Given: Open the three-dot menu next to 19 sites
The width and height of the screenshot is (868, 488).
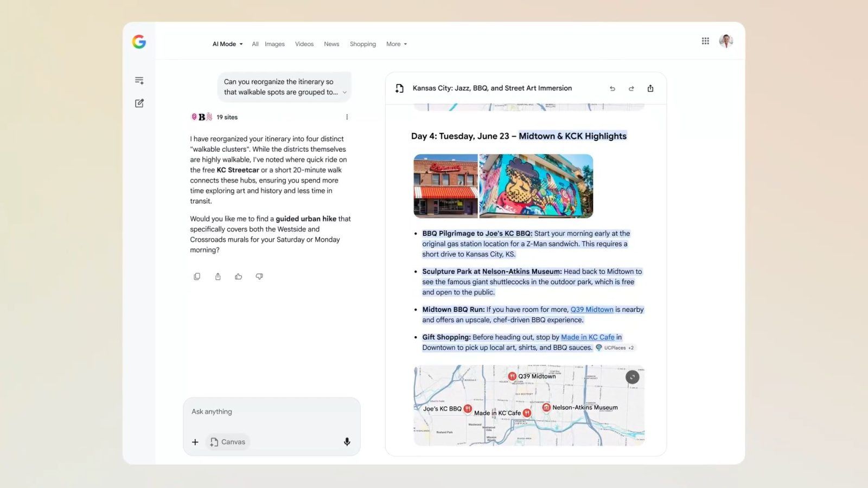Looking at the screenshot, I should click(x=347, y=117).
